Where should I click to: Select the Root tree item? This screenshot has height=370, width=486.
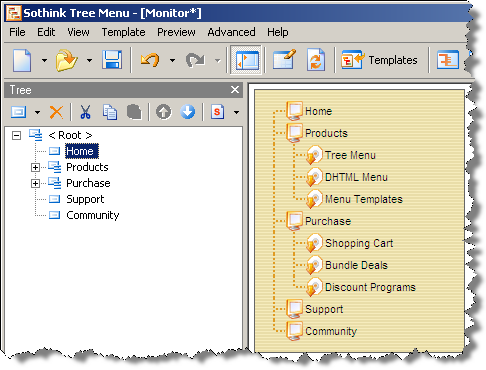point(70,135)
